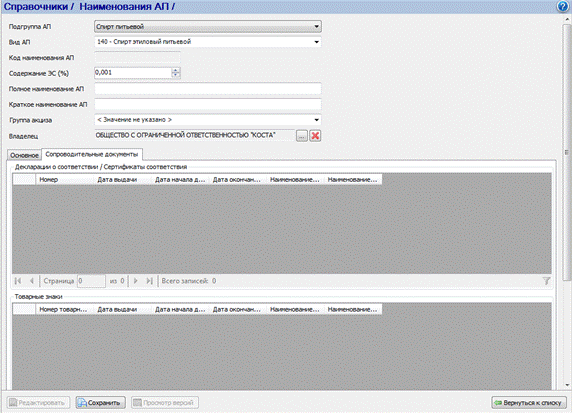
Task: Click Дата окончан... header in declarations grid
Action: coord(237,180)
